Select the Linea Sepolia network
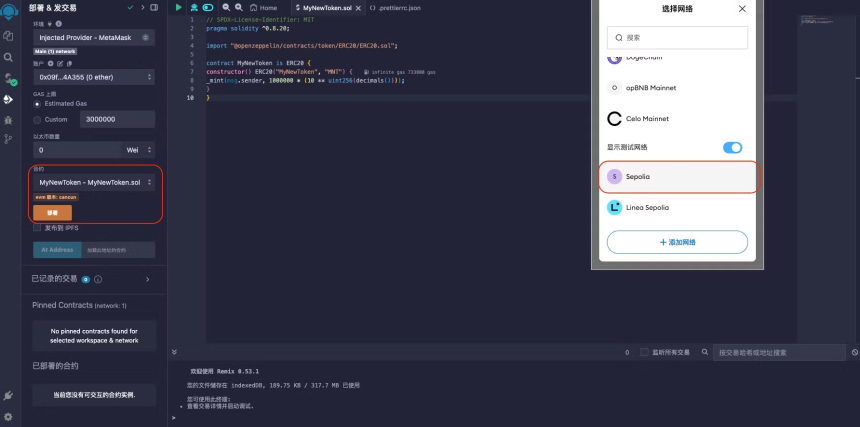Image resolution: width=860 pixels, height=427 pixels. click(x=677, y=207)
